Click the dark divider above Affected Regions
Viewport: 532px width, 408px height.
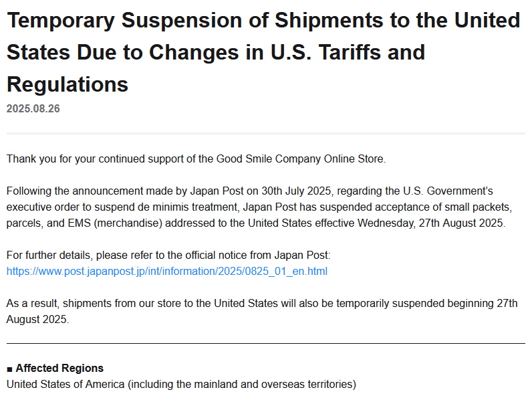266,343
